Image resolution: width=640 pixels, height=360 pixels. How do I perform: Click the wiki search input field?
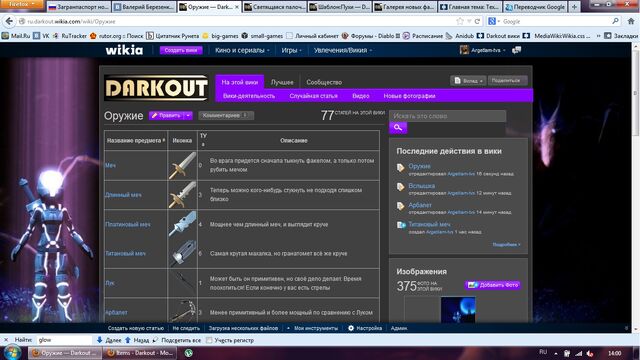coord(447,116)
